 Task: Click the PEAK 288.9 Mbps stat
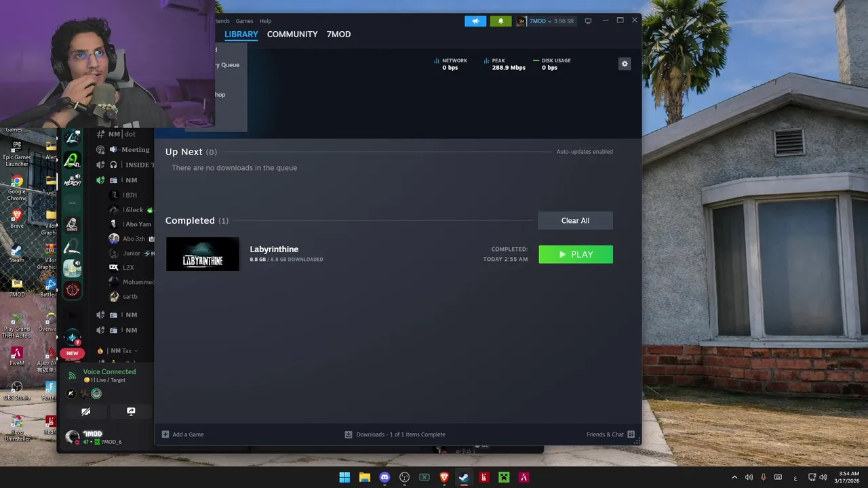click(x=505, y=64)
